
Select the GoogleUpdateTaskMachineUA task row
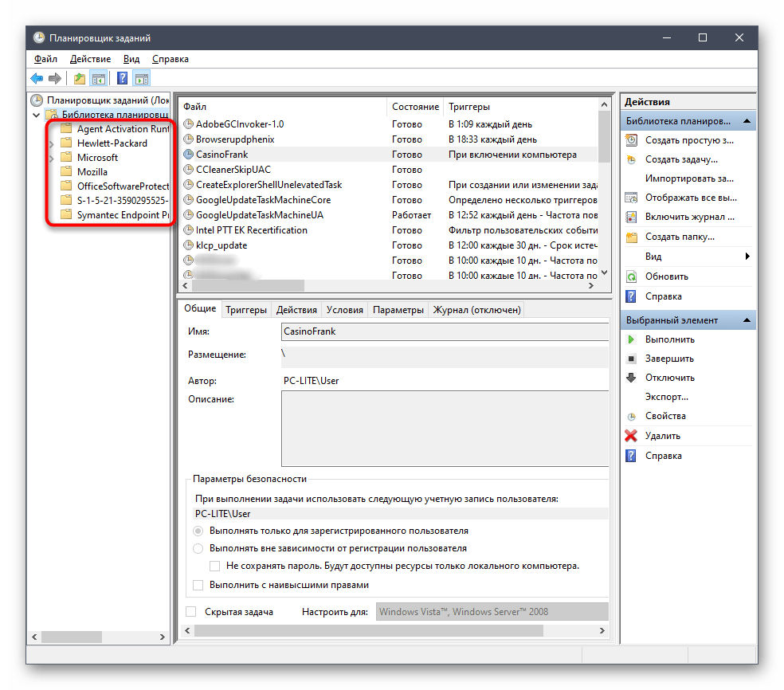click(x=390, y=215)
